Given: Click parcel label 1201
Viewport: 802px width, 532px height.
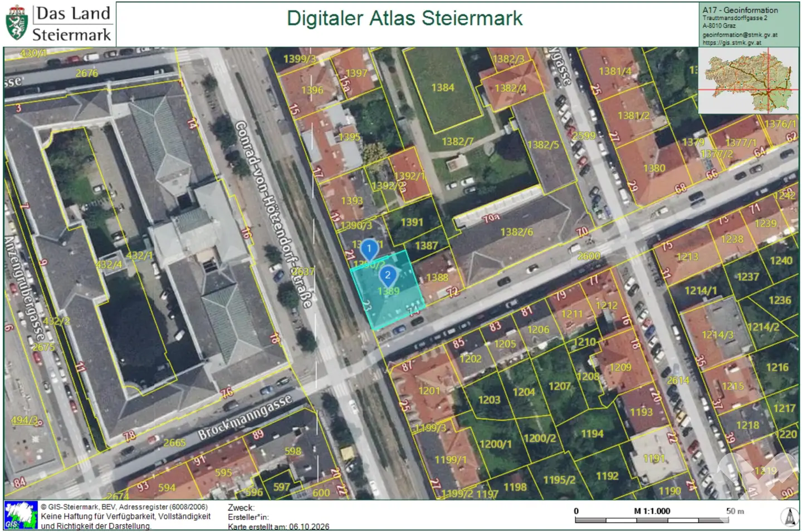Looking at the screenshot, I should click(429, 391).
